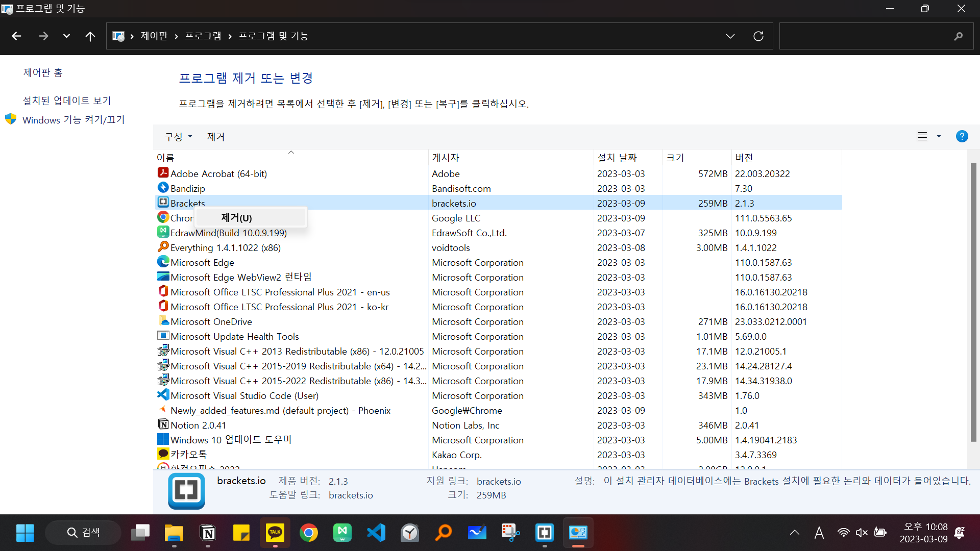Image resolution: width=980 pixels, height=551 pixels.
Task: Open the help question mark icon
Action: [962, 136]
